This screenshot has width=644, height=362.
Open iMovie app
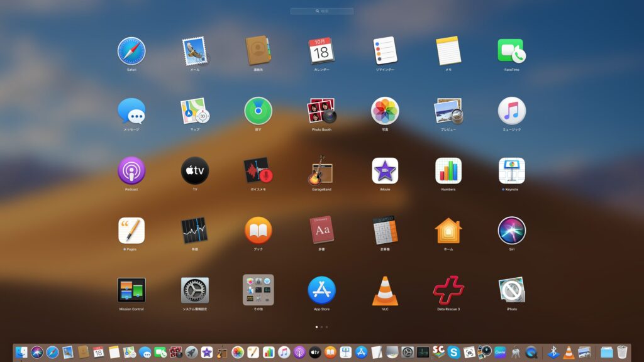pos(385,170)
